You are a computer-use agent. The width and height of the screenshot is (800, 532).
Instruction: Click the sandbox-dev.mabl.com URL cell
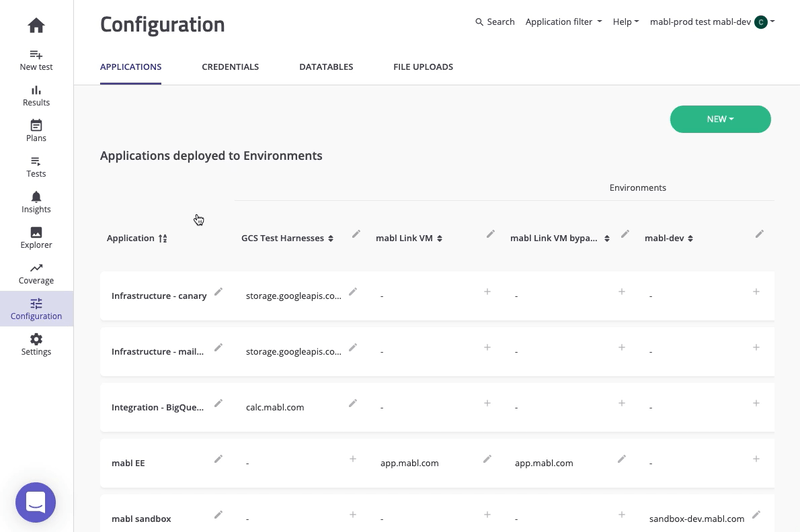click(x=696, y=519)
